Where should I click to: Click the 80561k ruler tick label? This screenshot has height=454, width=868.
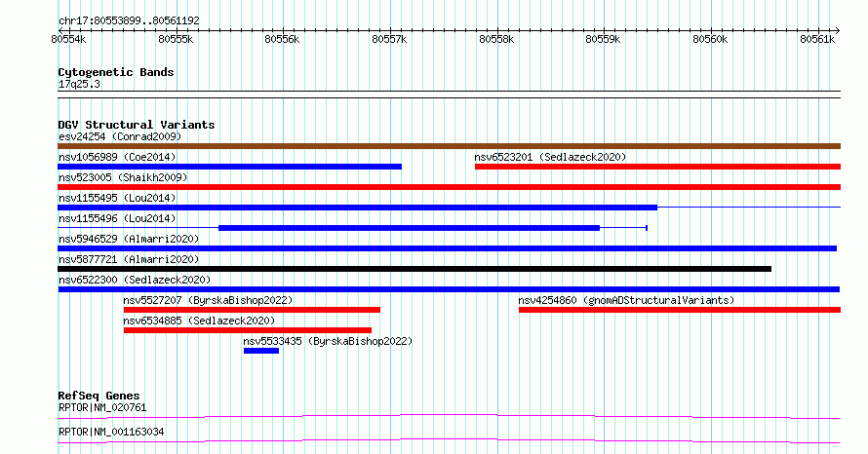point(817,39)
